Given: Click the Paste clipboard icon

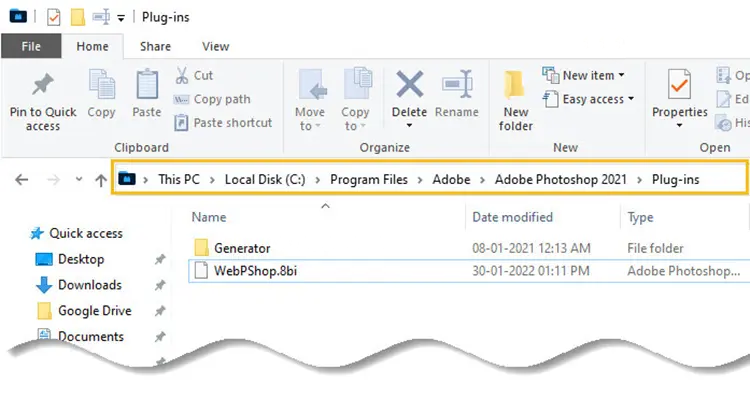Looking at the screenshot, I should tap(147, 84).
